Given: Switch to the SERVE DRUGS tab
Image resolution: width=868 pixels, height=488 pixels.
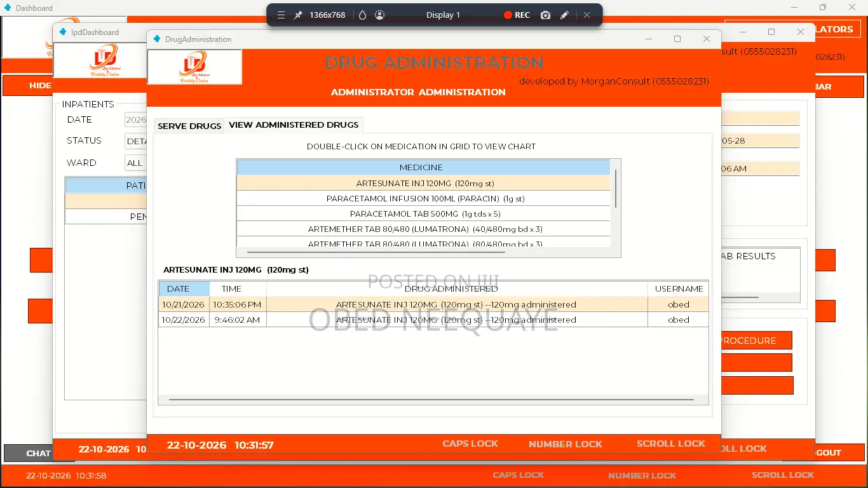Looking at the screenshot, I should (x=189, y=126).
